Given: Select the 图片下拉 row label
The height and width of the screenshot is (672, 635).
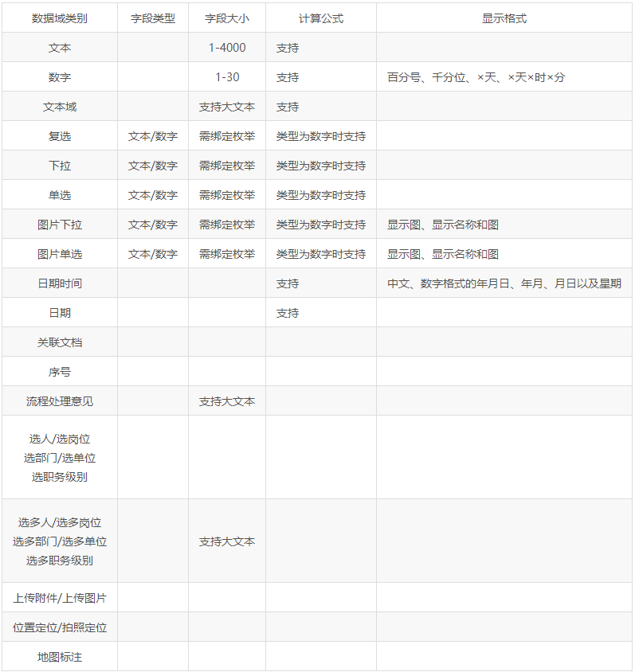Looking at the screenshot, I should coord(60,225).
